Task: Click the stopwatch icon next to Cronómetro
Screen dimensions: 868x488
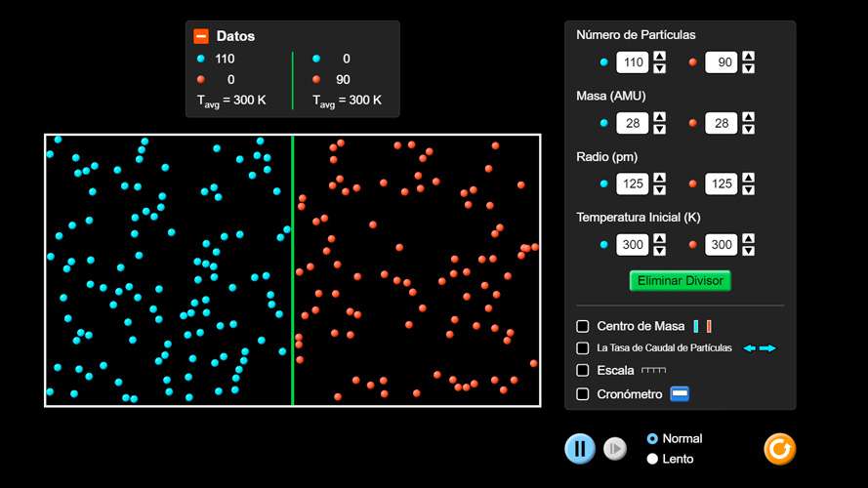Action: click(680, 394)
